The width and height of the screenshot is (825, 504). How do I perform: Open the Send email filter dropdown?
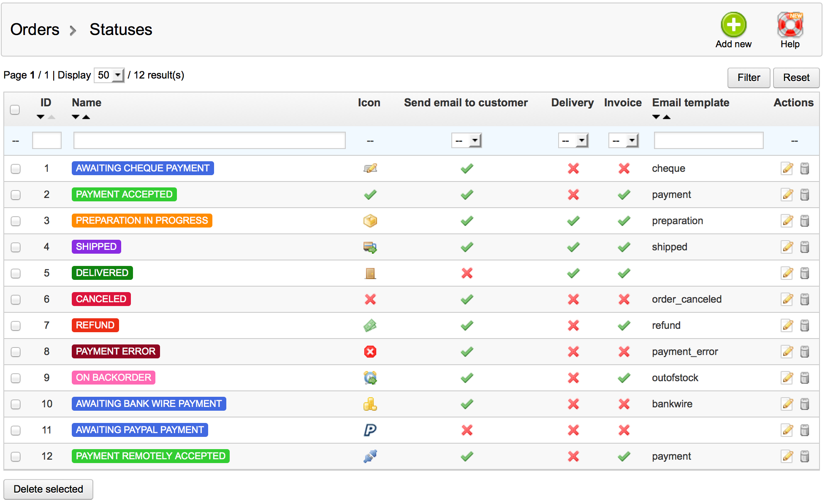coord(466,141)
